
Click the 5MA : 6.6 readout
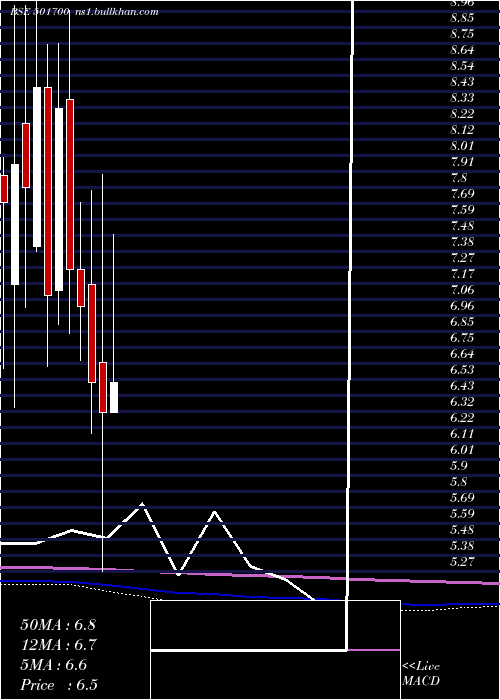point(54,665)
